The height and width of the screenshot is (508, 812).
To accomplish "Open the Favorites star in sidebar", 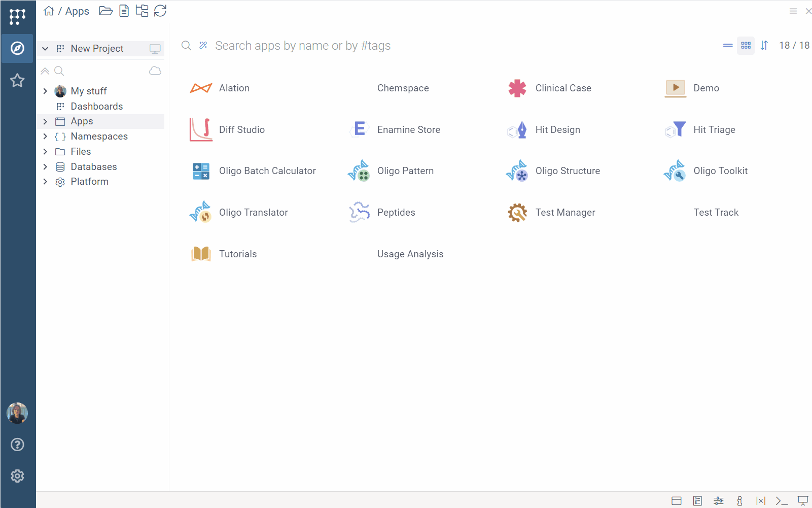I will [x=18, y=80].
